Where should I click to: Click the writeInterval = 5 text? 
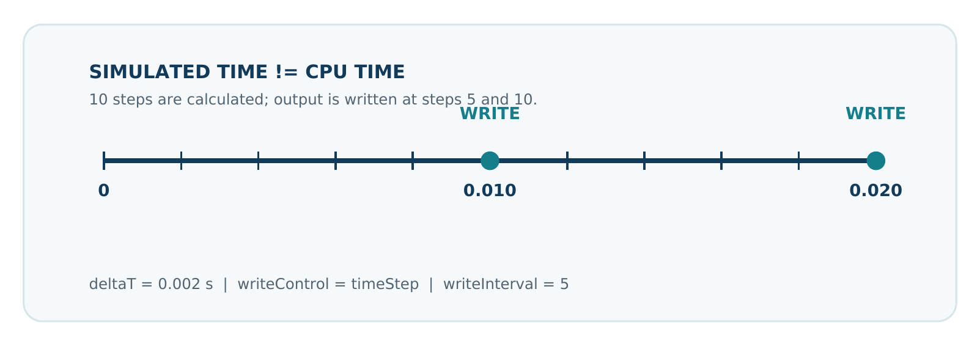click(x=506, y=284)
